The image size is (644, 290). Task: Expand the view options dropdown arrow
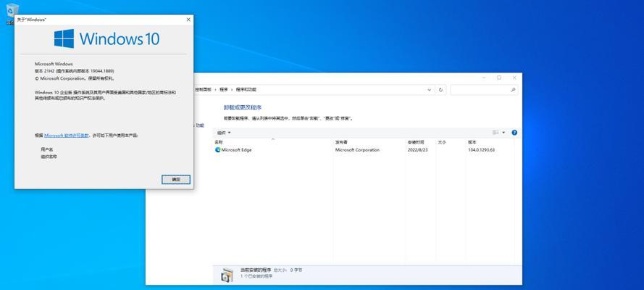coord(503,133)
